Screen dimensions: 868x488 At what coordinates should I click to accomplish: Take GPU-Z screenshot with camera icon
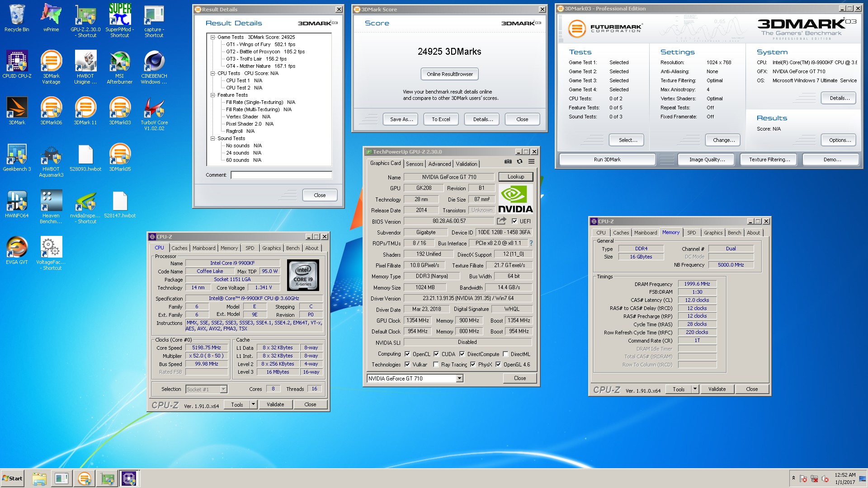[508, 161]
